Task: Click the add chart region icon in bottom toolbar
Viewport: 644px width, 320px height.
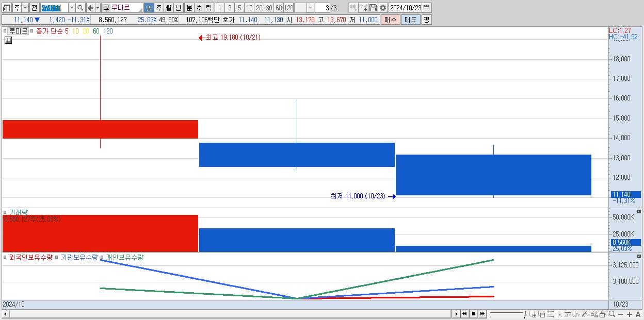Action: (533, 314)
